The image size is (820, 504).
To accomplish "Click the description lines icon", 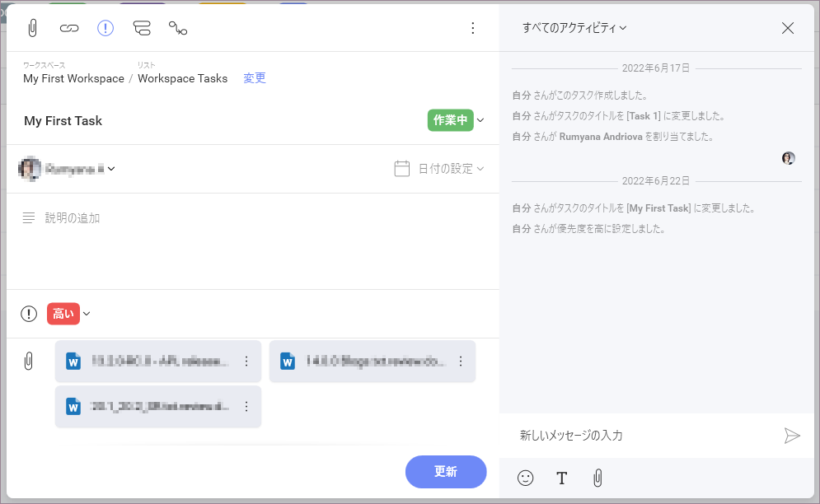I will [29, 218].
